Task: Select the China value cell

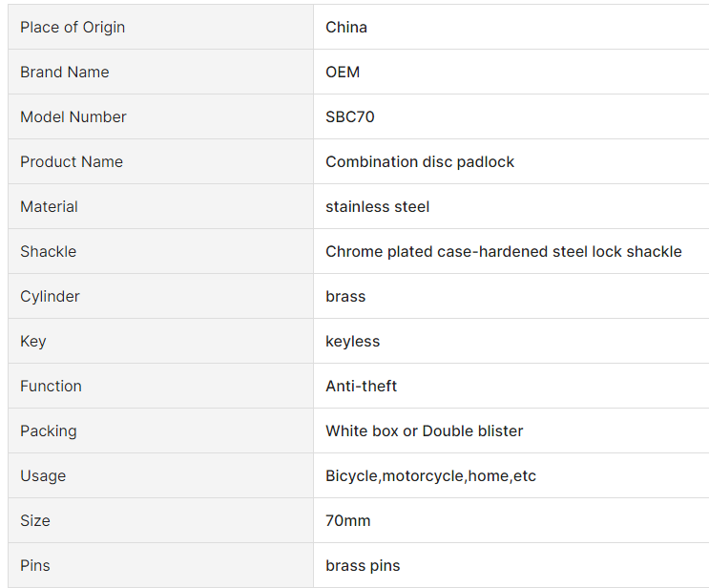Action: point(511,27)
